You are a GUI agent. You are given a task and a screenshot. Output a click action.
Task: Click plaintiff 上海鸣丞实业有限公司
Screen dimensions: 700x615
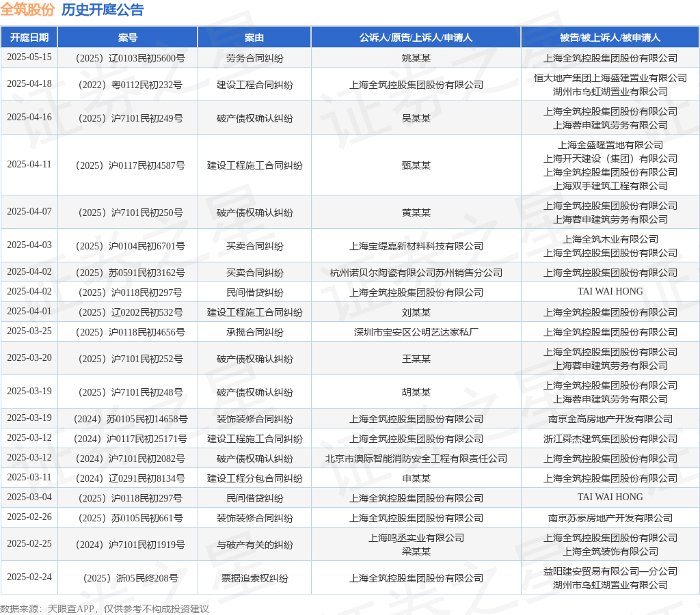pos(416,538)
